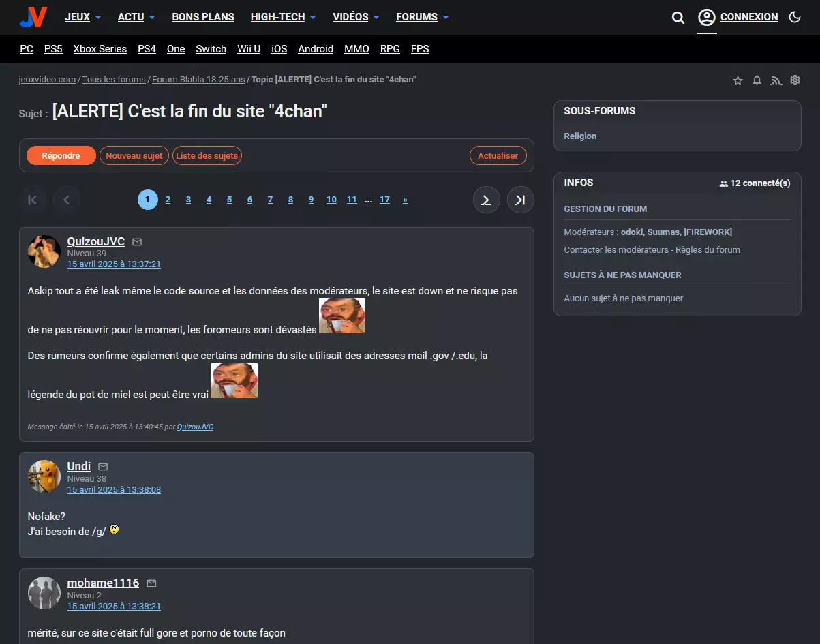
Task: Open QuizouJVC username profile link
Action: (96, 241)
